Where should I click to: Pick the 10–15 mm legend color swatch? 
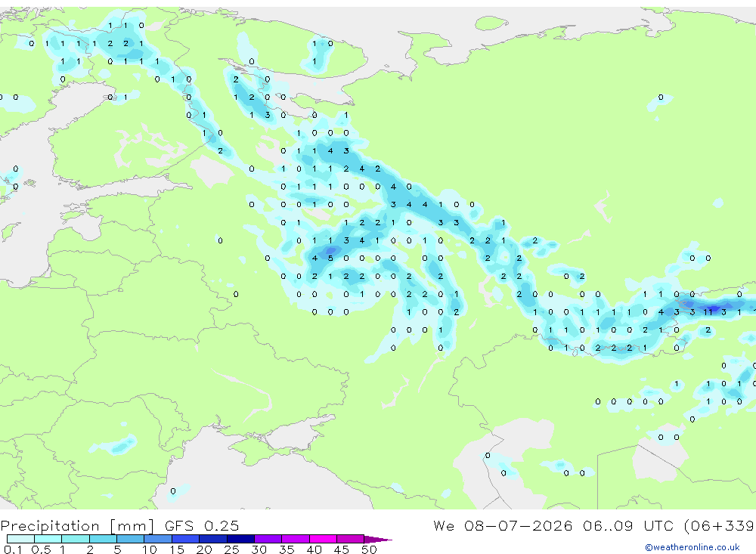[158, 539]
